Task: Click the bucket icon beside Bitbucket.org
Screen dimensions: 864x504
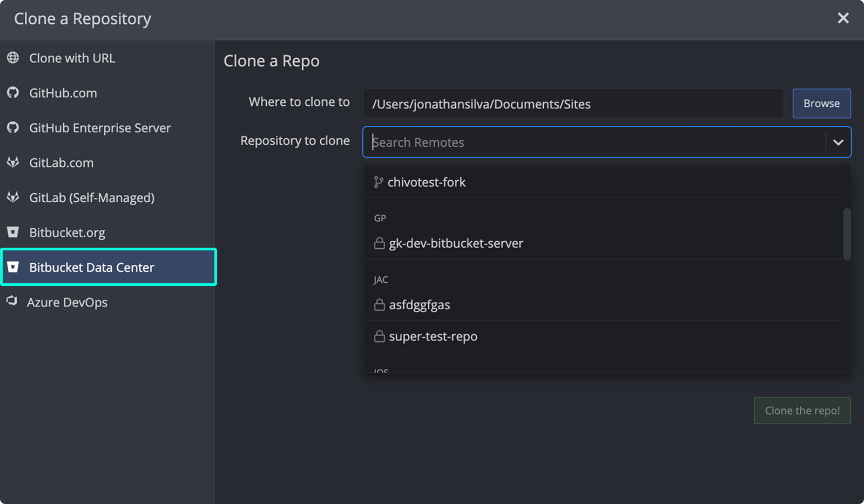Action: pyautogui.click(x=13, y=232)
